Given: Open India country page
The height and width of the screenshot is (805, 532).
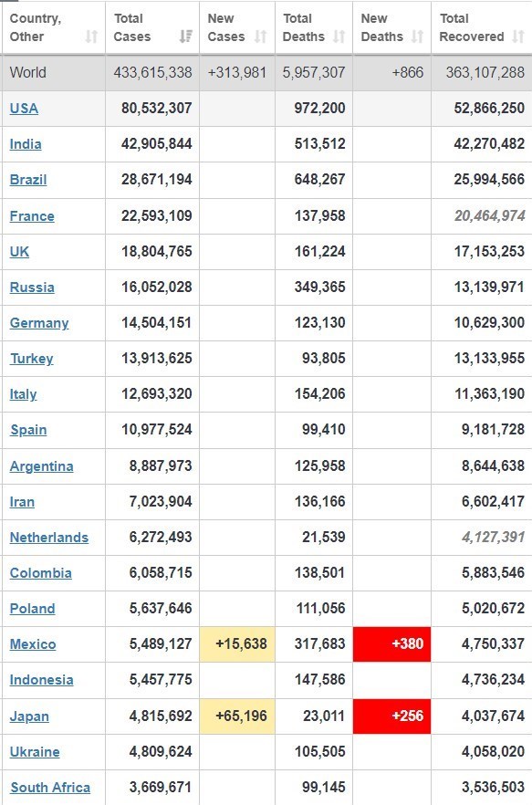Looking at the screenshot, I should [26, 144].
